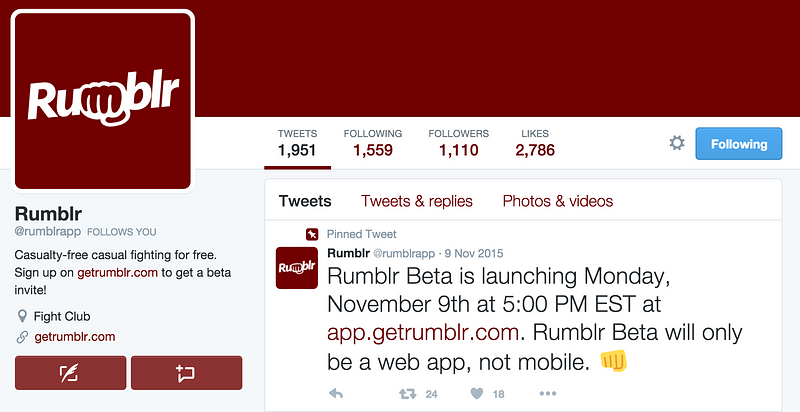800x412 pixels.
Task: Open the 1,110 Followers list
Action: [x=459, y=143]
